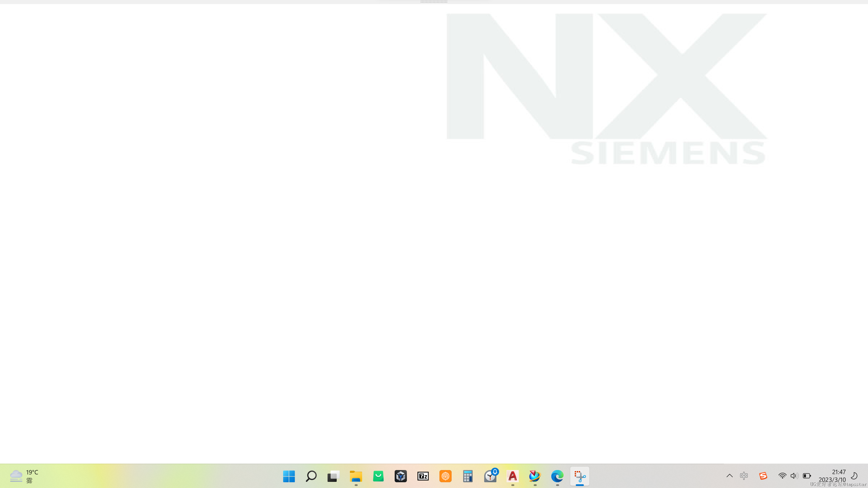Launch the green shopping bag app
This screenshot has height=488, width=868.
[378, 476]
